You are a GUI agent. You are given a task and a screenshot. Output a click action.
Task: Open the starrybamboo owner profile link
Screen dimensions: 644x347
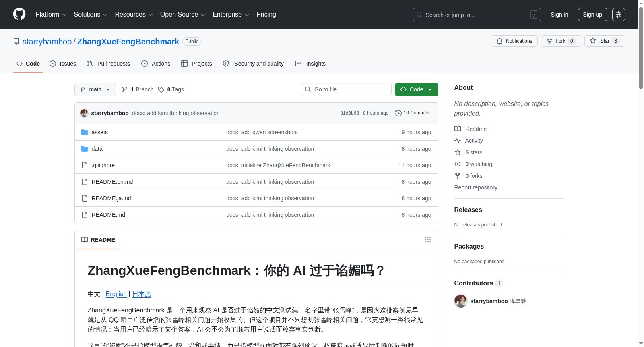[47, 42]
